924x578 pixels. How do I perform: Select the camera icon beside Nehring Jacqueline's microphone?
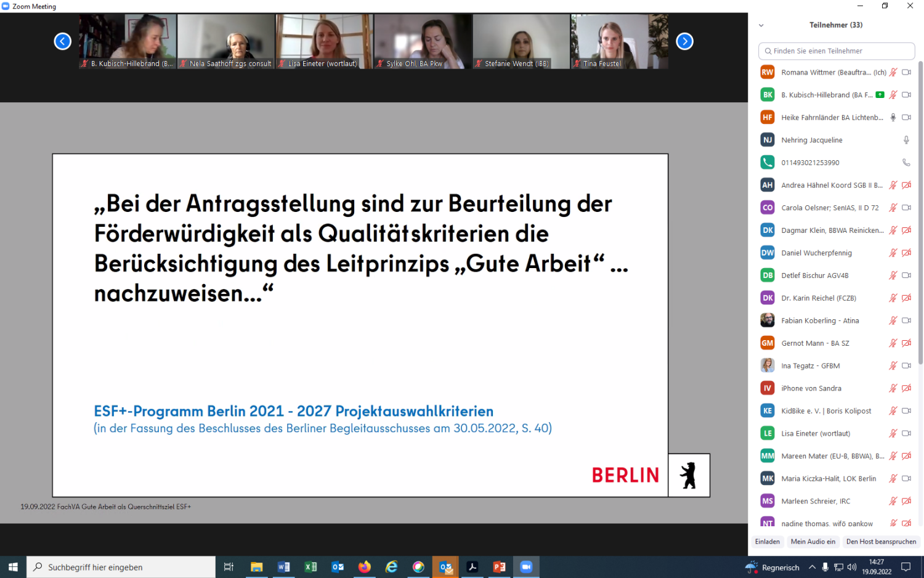[x=906, y=140]
